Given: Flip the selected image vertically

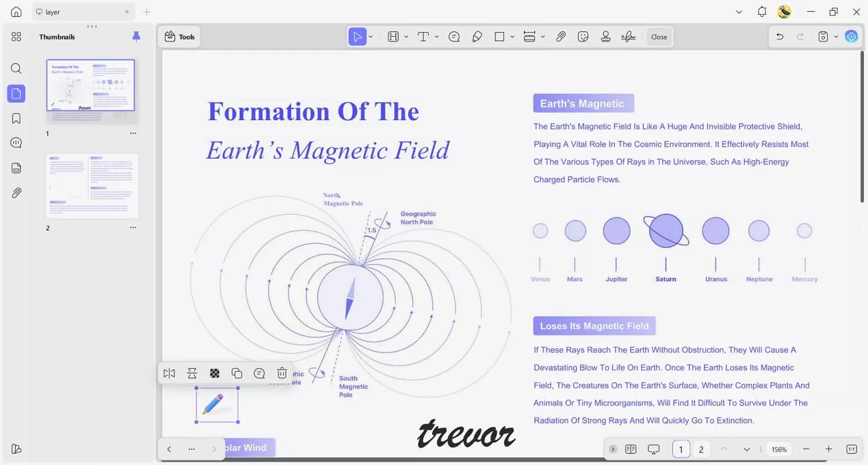Looking at the screenshot, I should pos(192,374).
